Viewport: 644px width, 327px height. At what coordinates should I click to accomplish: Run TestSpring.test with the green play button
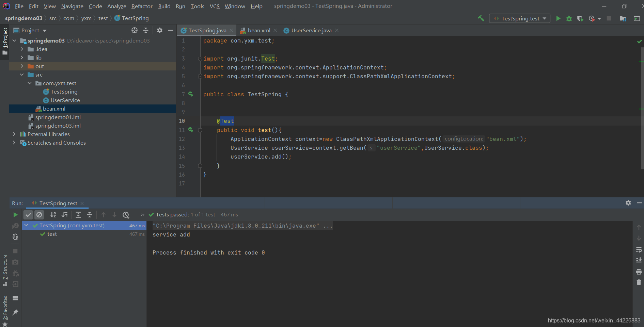coord(558,18)
